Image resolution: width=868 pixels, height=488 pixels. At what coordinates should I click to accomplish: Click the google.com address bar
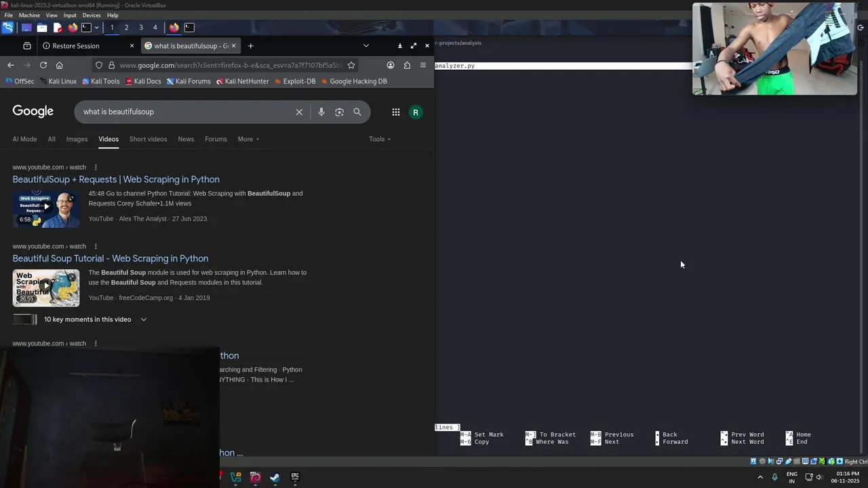231,65
